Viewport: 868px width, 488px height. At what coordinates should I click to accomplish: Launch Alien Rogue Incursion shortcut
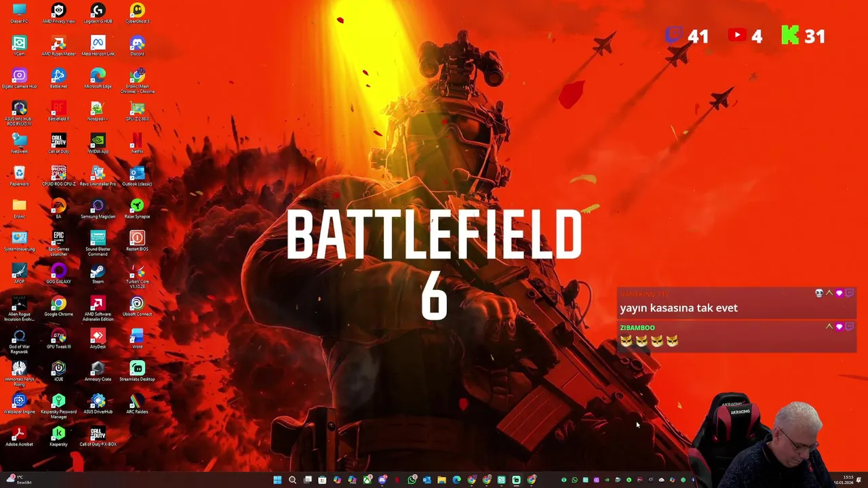[x=19, y=308]
